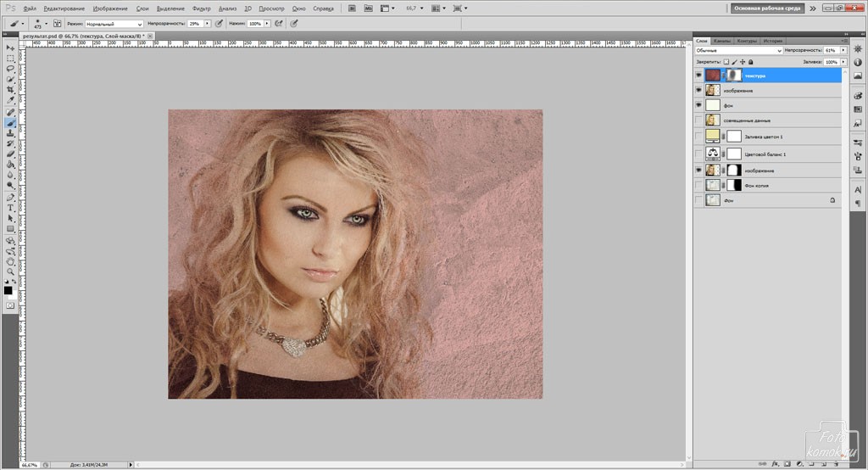
Task: Select the Move tool
Action: click(10, 48)
